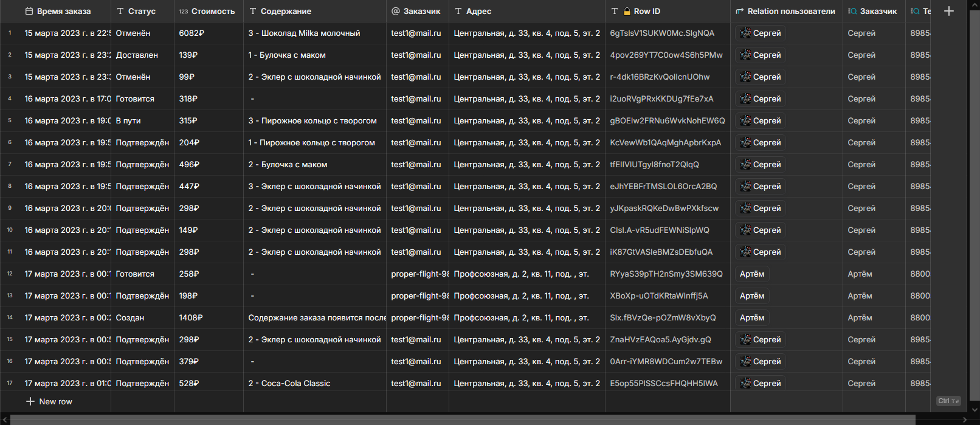This screenshot has width=980, height=425.
Task: Click the @ icon in the Заказчик email header
Action: click(x=396, y=12)
